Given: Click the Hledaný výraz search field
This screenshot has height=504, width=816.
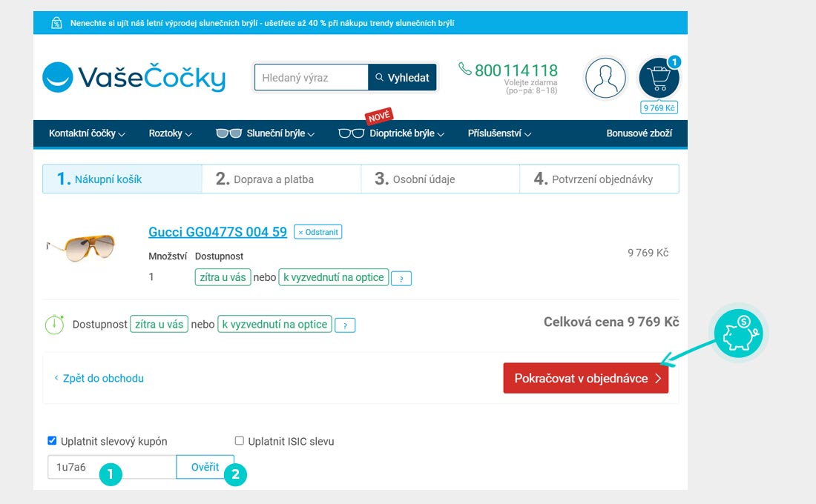Looking at the screenshot, I should click(x=312, y=78).
